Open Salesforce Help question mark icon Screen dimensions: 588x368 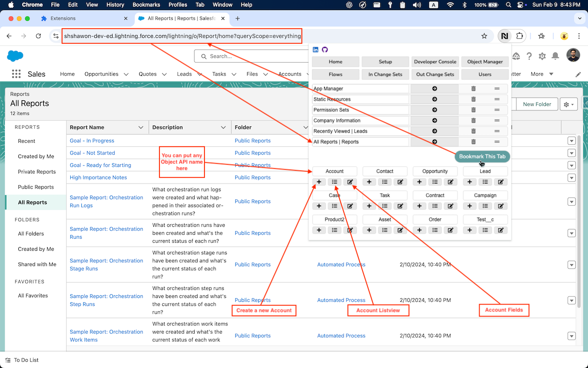pos(529,56)
